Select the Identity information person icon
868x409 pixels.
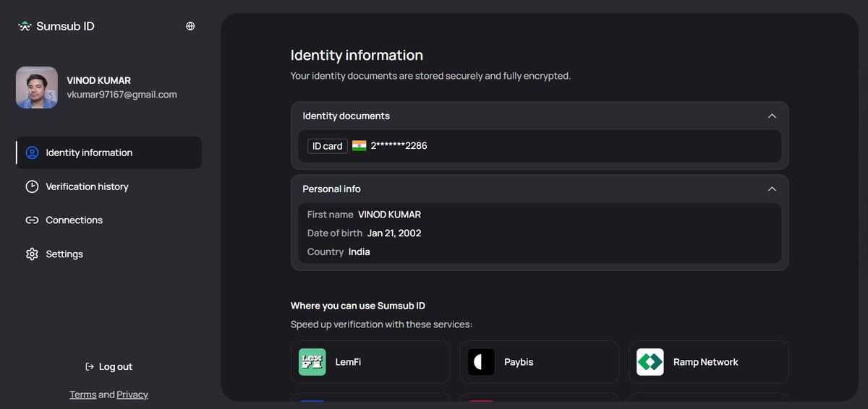click(32, 152)
